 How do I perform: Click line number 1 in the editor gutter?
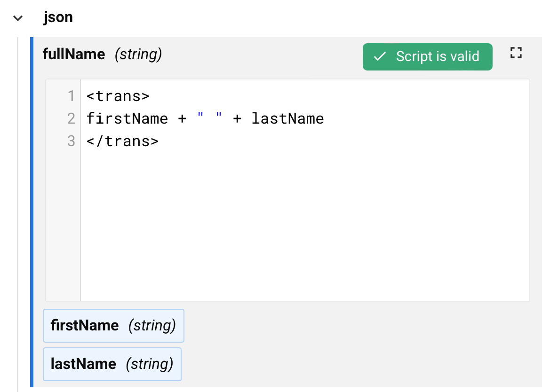[x=71, y=96]
